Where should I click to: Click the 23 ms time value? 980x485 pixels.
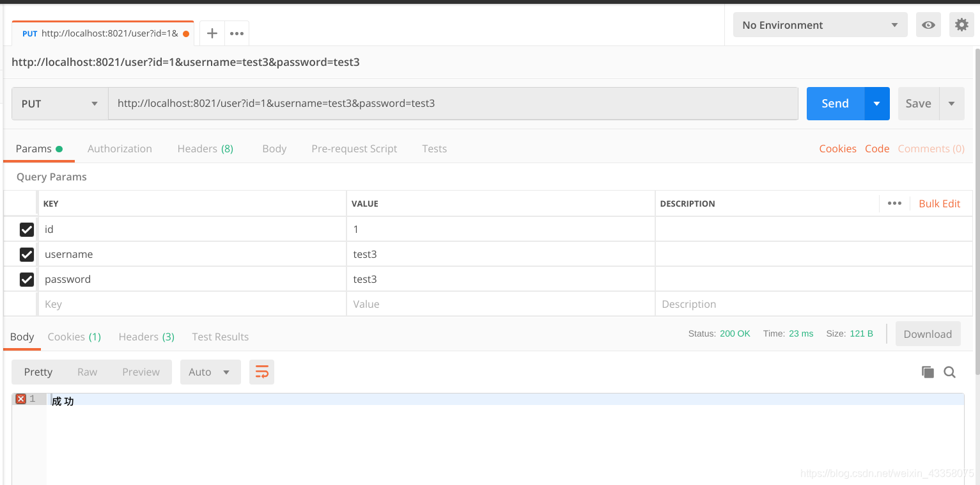801,333
